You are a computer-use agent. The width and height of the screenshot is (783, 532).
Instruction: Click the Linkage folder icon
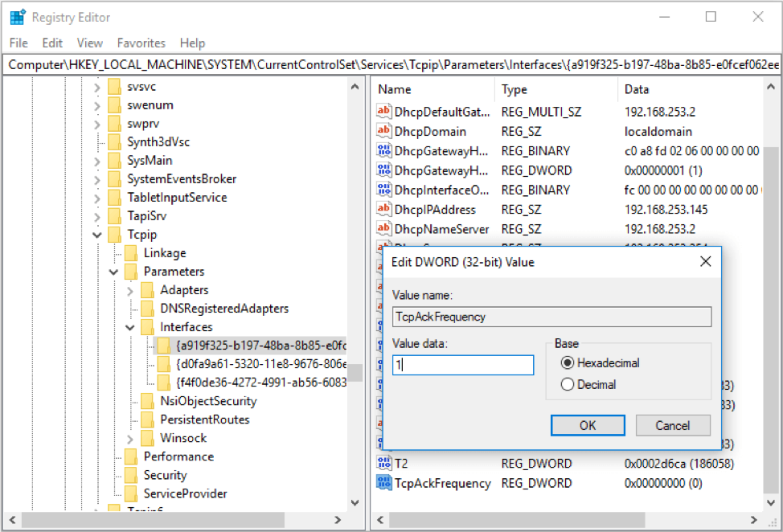click(x=131, y=253)
